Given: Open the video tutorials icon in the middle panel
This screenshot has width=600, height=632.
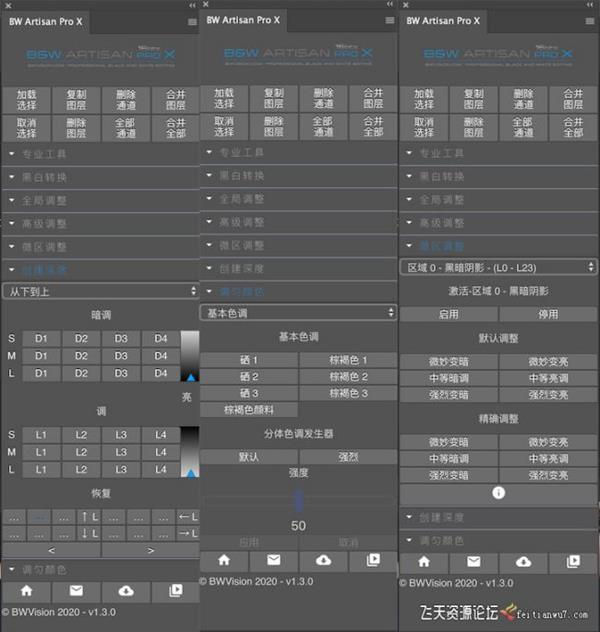Looking at the screenshot, I should click(x=373, y=560).
